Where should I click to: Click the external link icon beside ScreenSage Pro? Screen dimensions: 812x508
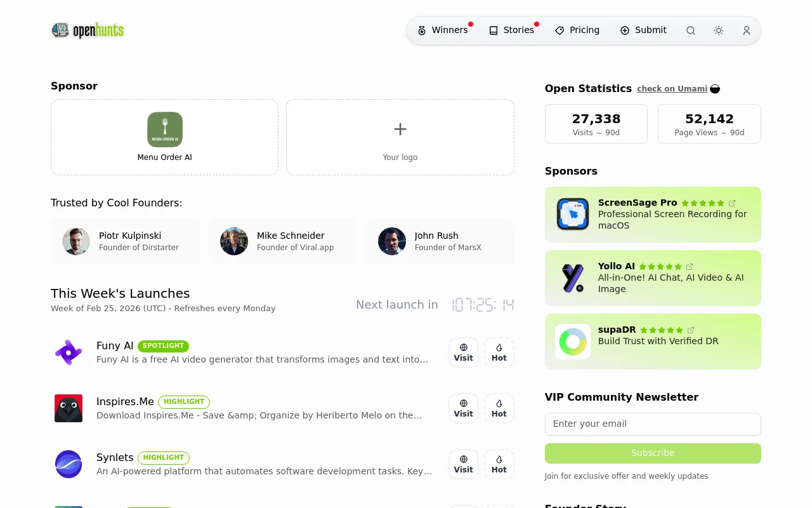tap(732, 203)
